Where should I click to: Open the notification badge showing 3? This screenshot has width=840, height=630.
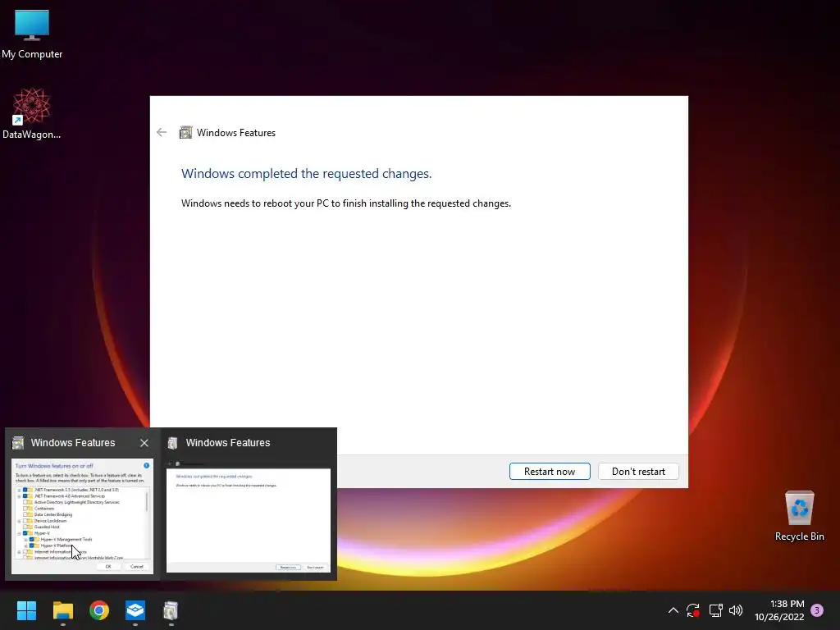click(x=817, y=610)
